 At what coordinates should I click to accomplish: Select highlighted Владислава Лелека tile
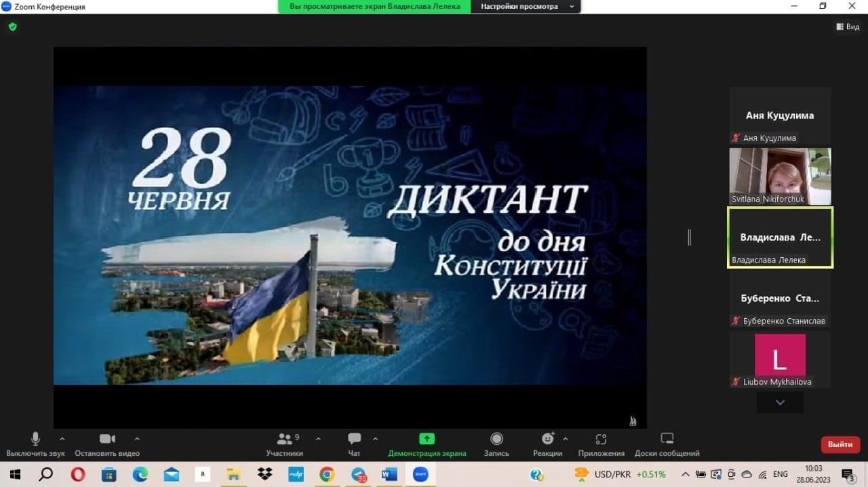[780, 237]
